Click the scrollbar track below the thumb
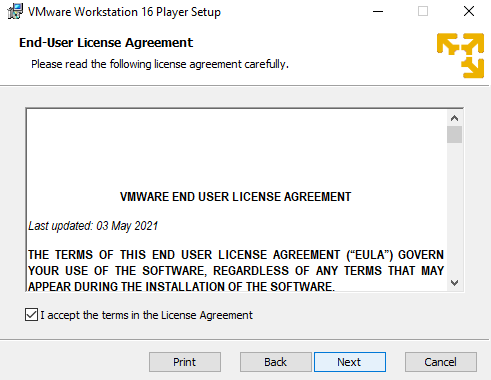Viewport: 491px width, 380px height. coord(454,209)
